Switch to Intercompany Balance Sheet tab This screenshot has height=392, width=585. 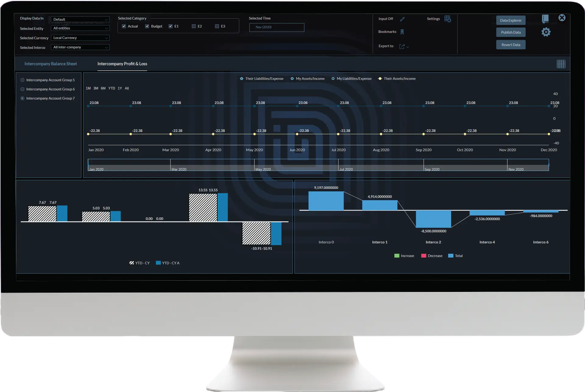(51, 64)
